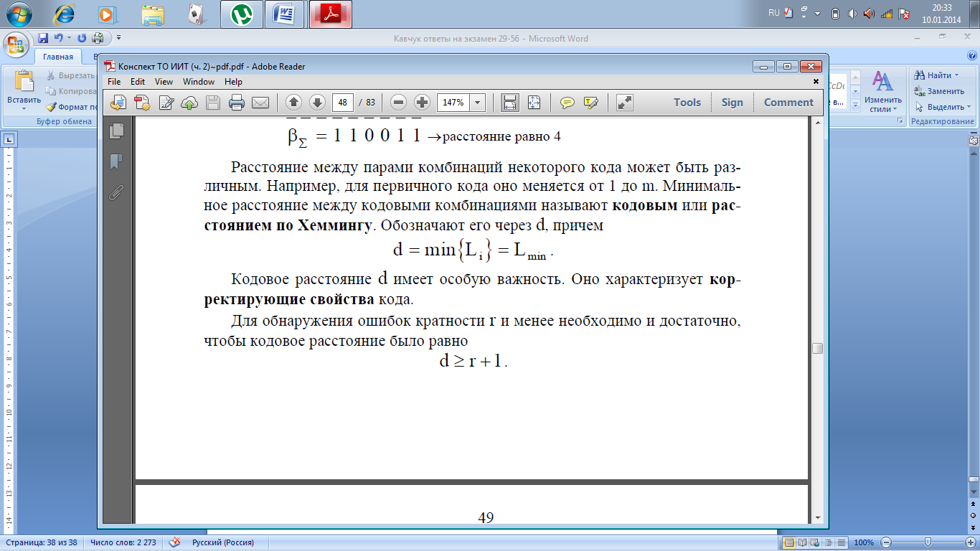This screenshot has height=551, width=980.
Task: Click the email envelope icon in Adobe Reader
Action: [260, 103]
